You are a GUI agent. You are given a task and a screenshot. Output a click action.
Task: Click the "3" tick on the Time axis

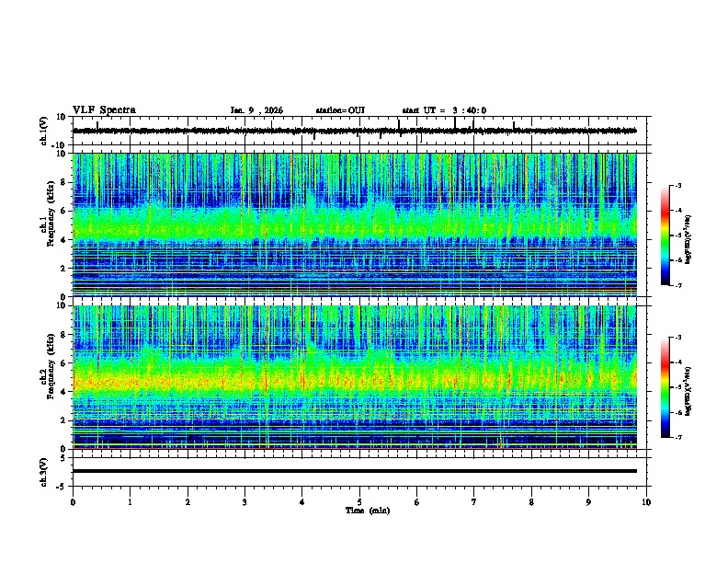pos(245,502)
